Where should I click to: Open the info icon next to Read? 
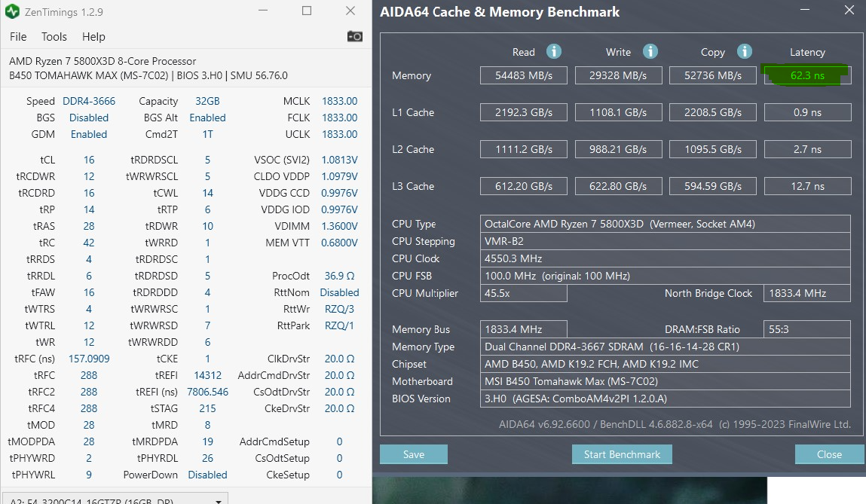554,51
